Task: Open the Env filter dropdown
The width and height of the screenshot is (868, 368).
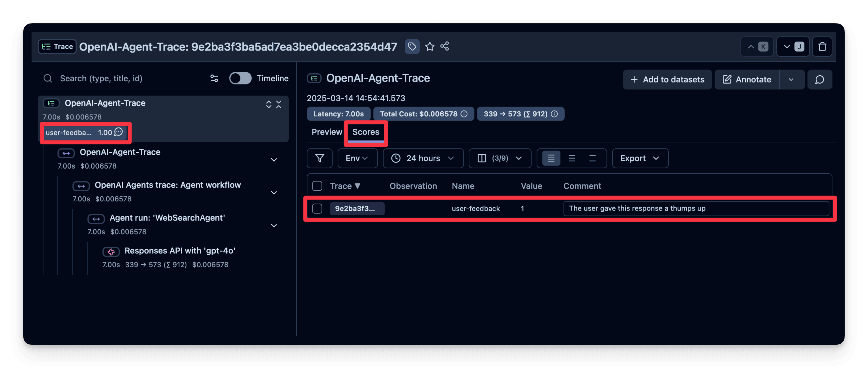Action: [357, 158]
